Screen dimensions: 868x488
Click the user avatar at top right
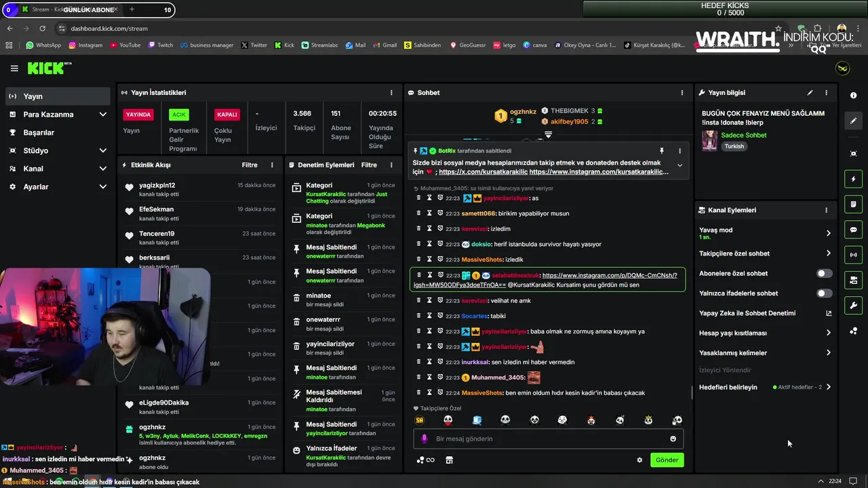coord(842,68)
